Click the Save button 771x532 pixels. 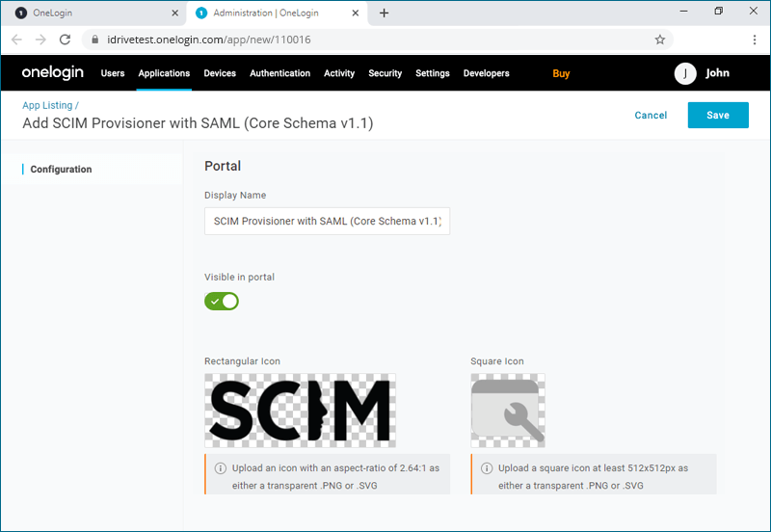717,115
